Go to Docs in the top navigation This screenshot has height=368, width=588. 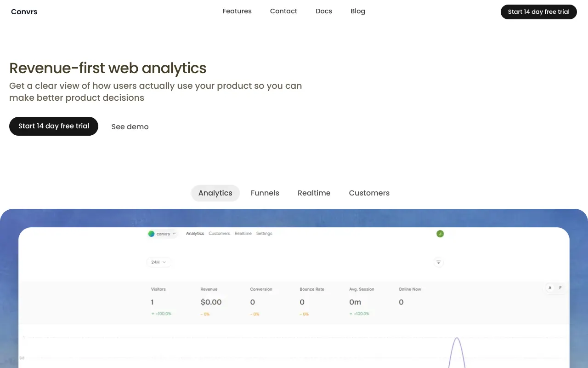tap(324, 11)
